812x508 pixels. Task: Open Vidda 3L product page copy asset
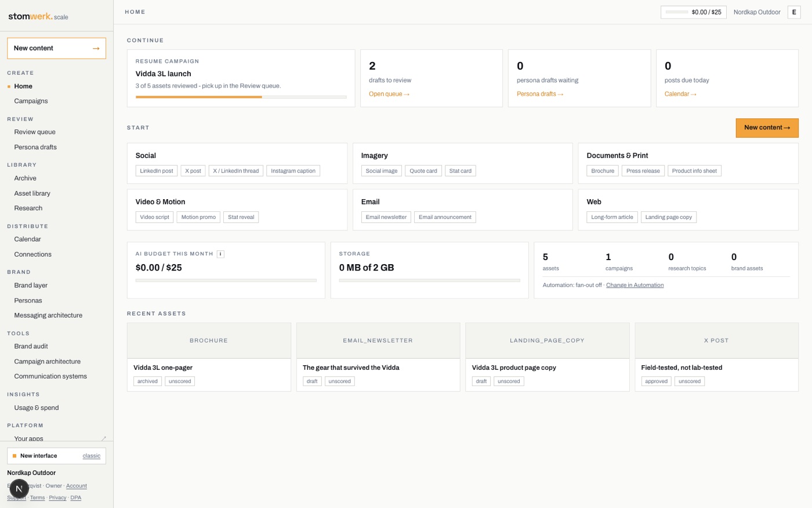[x=547, y=357]
